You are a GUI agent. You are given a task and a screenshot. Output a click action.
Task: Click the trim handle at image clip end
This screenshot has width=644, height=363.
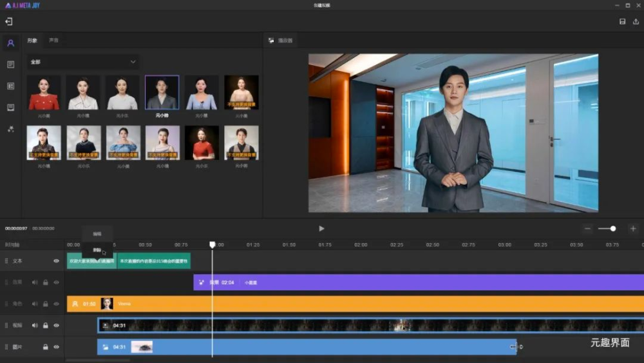coord(516,347)
